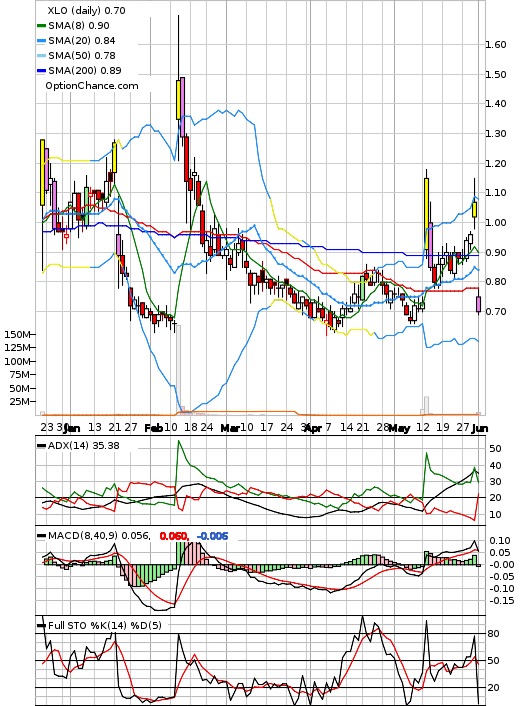Click the dark blue SMA(200) legend swatch
The height and width of the screenshot is (706, 526).
41,71
